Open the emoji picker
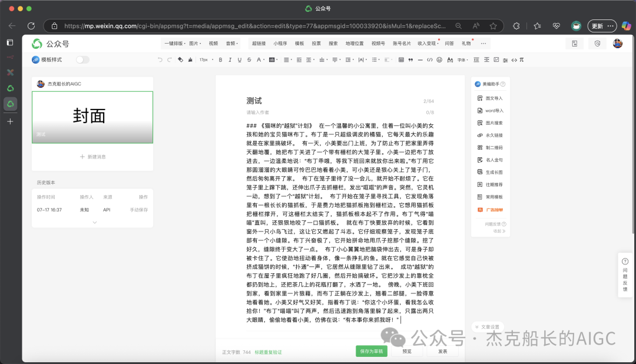This screenshot has width=636, height=364. coord(439,59)
